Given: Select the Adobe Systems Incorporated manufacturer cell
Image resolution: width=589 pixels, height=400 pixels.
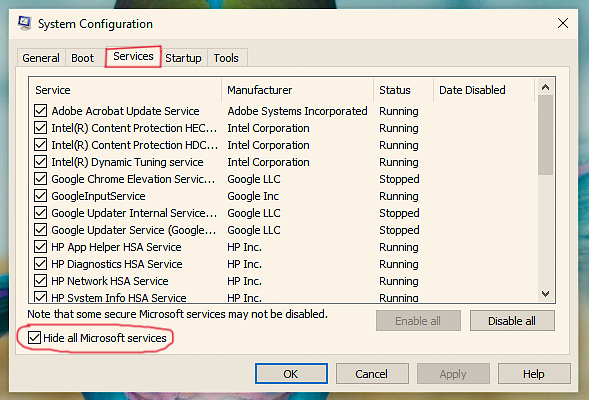Looking at the screenshot, I should pyautogui.click(x=298, y=111).
